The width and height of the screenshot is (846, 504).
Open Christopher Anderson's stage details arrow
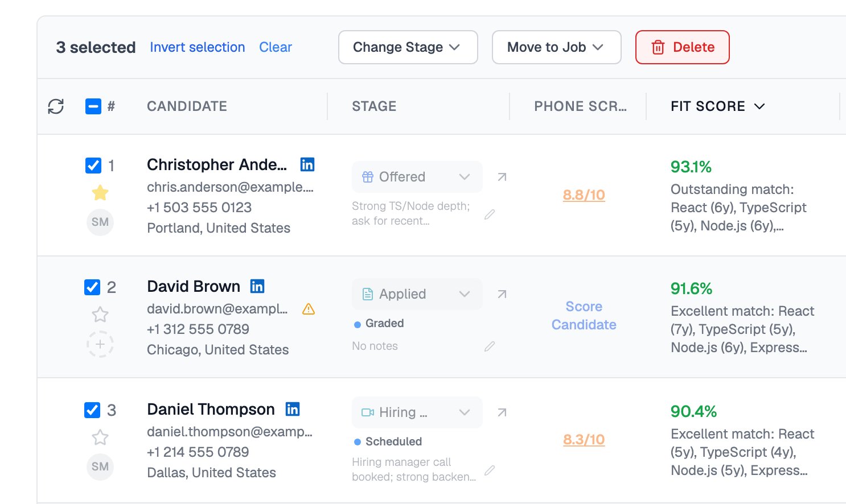(502, 177)
